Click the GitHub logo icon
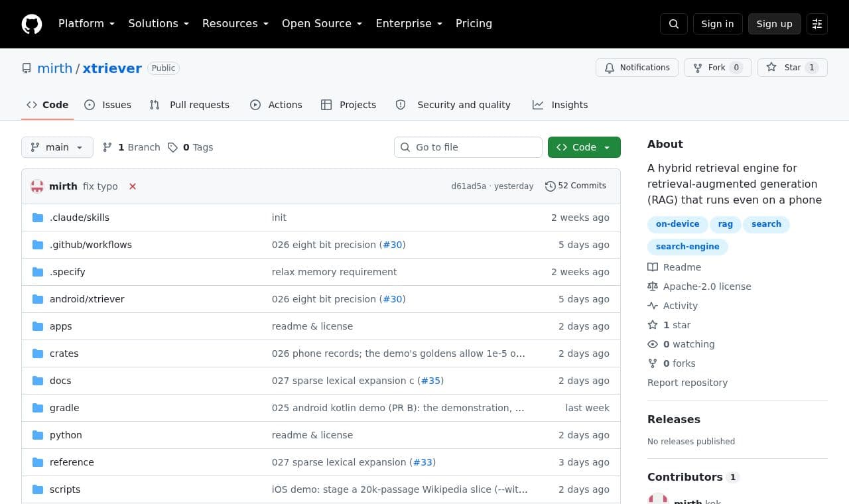Screen dimensions: 849x504 [32, 24]
